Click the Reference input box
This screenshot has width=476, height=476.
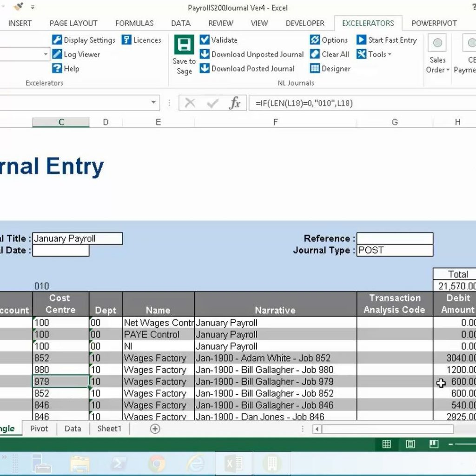click(x=394, y=238)
